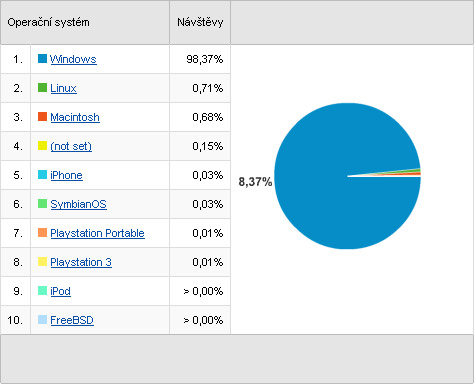Click the light blue FreeBSD swatch
The width and height of the screenshot is (474, 384).
pos(42,320)
